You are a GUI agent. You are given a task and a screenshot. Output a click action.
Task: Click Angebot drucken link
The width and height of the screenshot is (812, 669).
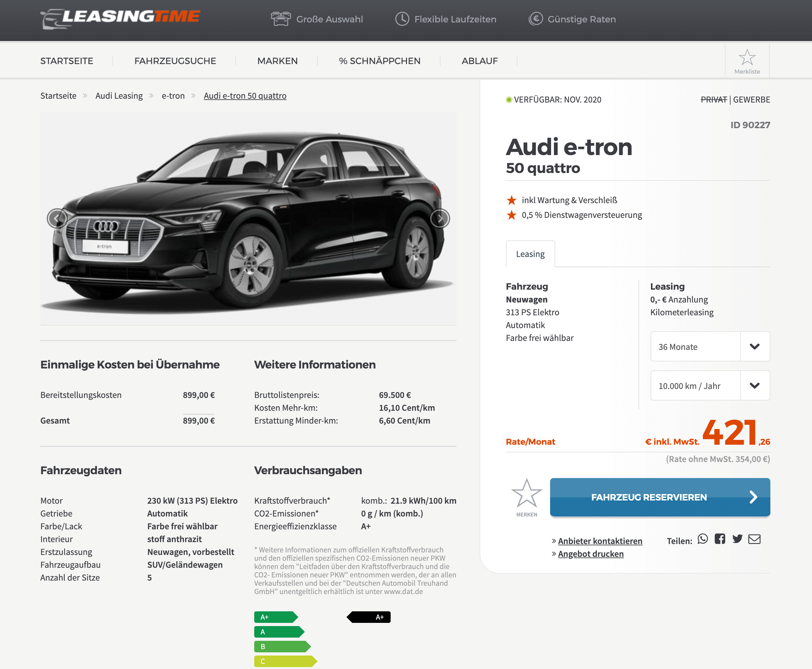[x=591, y=554]
